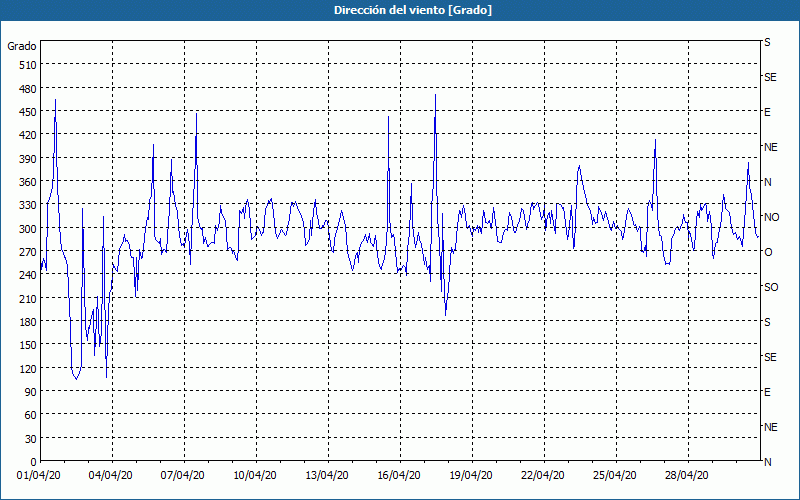800x500 pixels.
Task: Select the 300 degree axis label
Action: click(x=28, y=229)
